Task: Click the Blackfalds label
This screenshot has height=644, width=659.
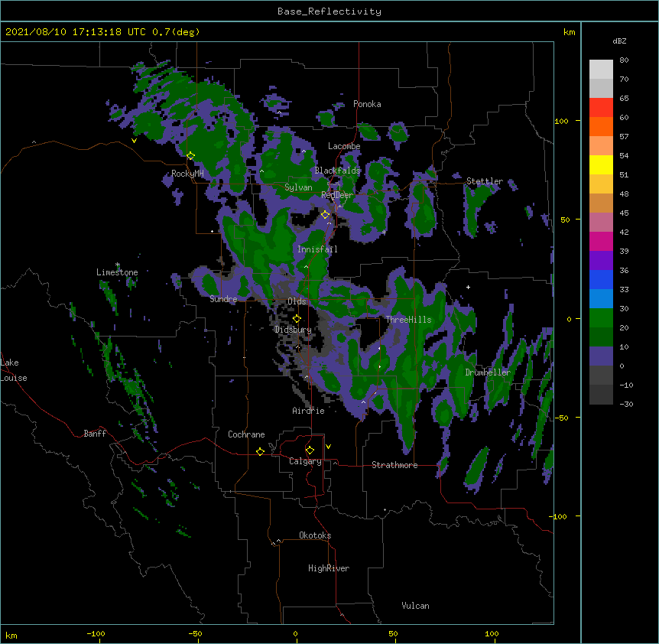Action: click(x=337, y=171)
